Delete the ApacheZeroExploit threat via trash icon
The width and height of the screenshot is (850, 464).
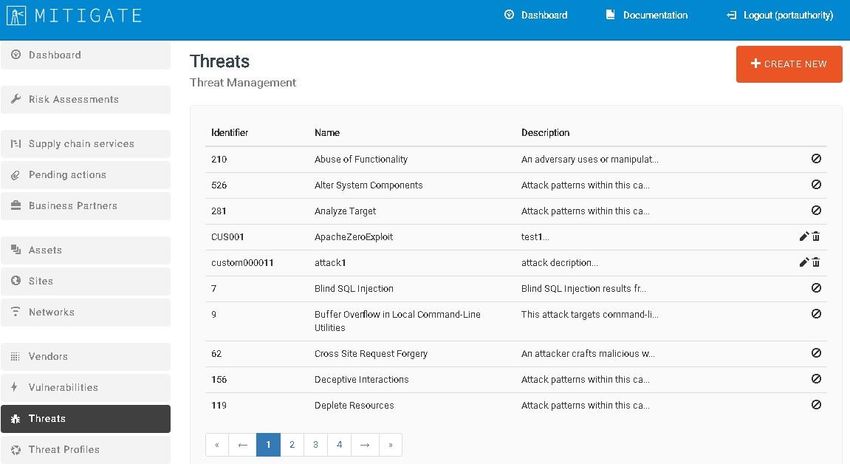pos(816,236)
